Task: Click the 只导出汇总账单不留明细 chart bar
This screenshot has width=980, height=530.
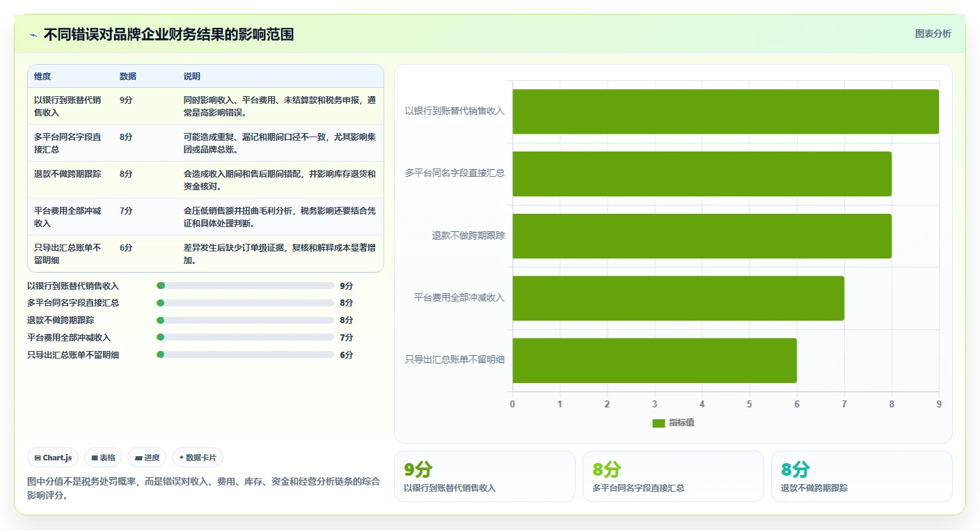Action: (x=654, y=361)
